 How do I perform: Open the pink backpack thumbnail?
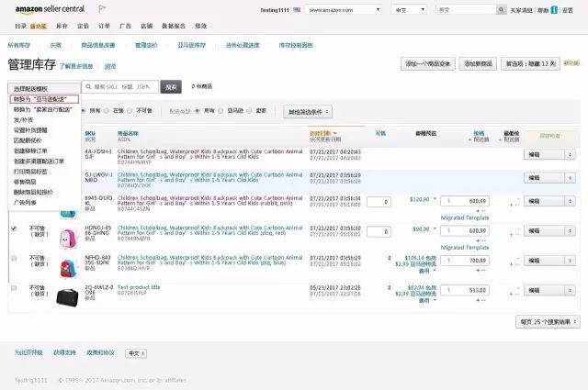tap(67, 239)
